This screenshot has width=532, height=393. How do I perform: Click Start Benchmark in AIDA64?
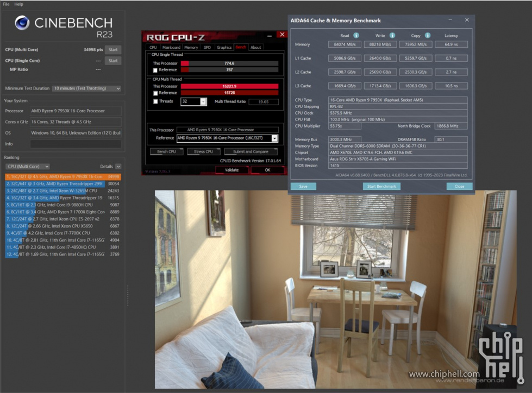coord(381,186)
